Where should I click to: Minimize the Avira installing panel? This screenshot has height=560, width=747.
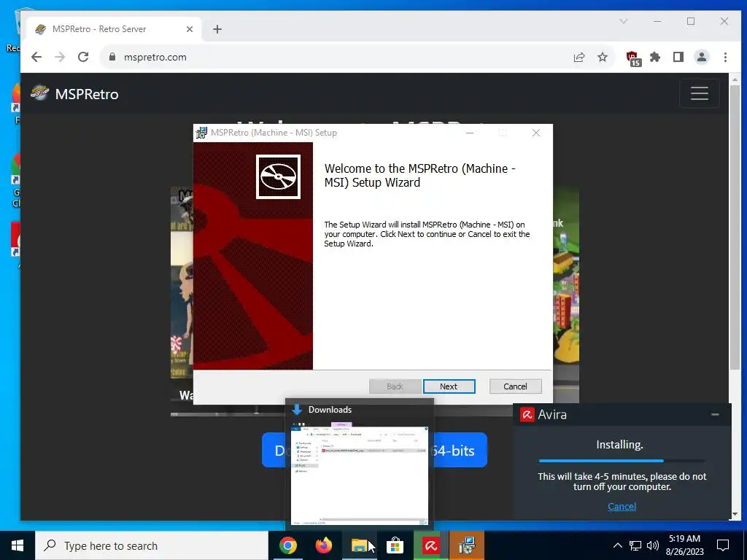pos(715,415)
